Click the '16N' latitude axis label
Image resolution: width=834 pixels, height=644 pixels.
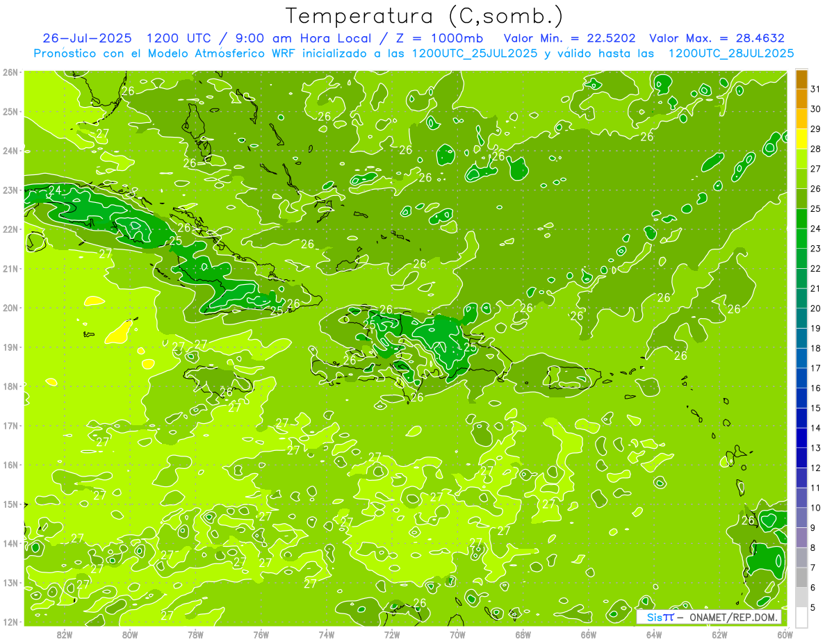click(10, 465)
